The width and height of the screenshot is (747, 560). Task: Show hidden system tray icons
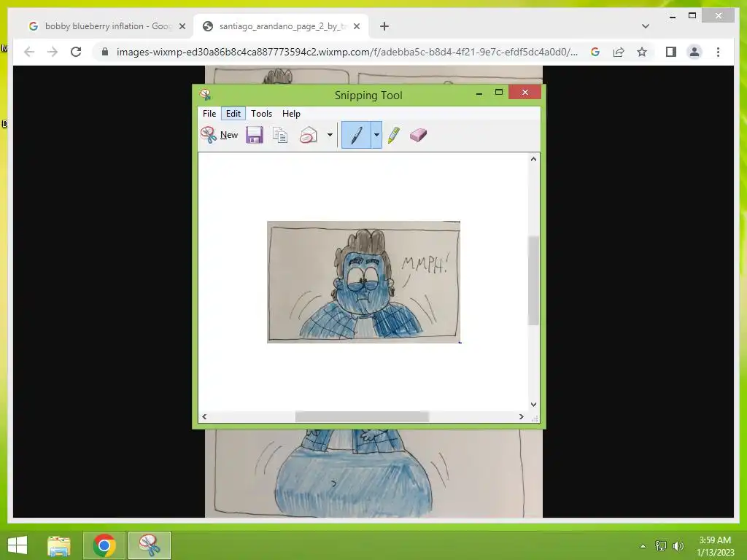[x=643, y=546]
